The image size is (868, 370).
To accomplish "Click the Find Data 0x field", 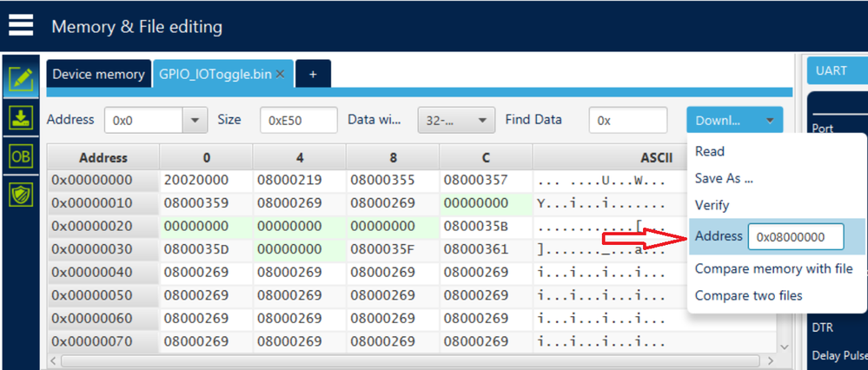I will (x=627, y=120).
